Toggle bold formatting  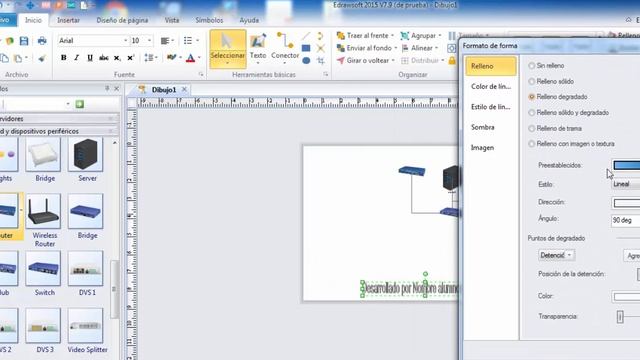tap(64, 58)
